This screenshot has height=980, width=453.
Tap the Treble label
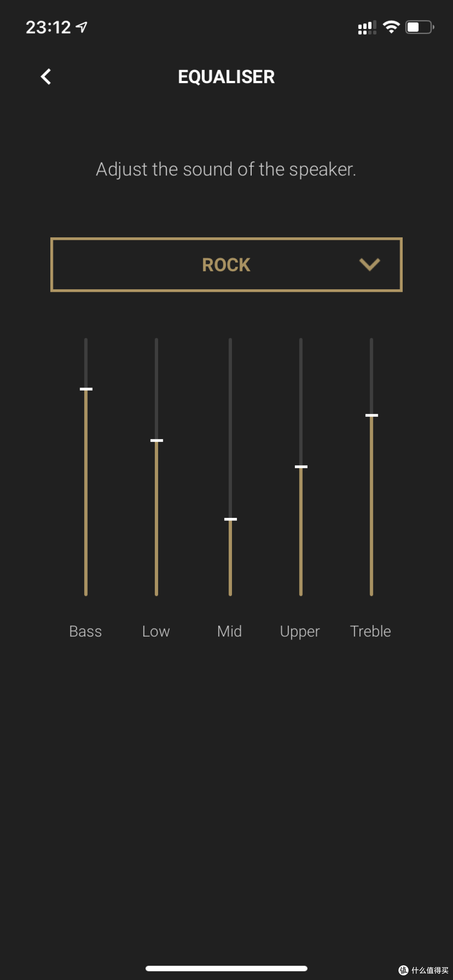click(x=370, y=631)
